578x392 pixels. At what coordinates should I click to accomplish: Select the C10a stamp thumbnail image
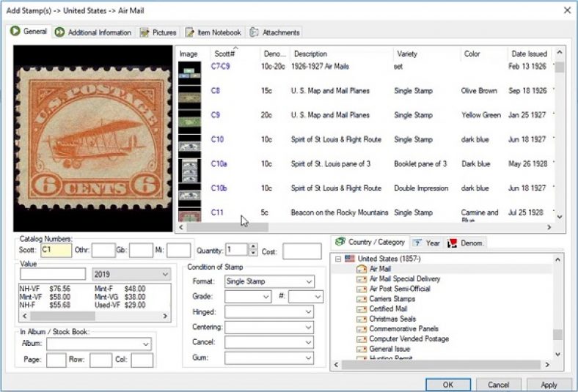coord(190,170)
